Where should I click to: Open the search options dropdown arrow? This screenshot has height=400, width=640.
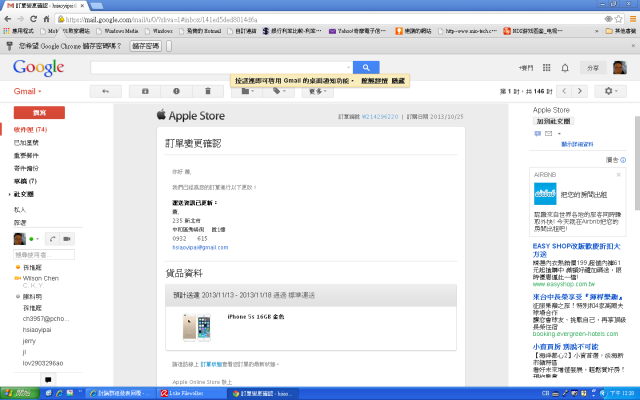(x=348, y=67)
